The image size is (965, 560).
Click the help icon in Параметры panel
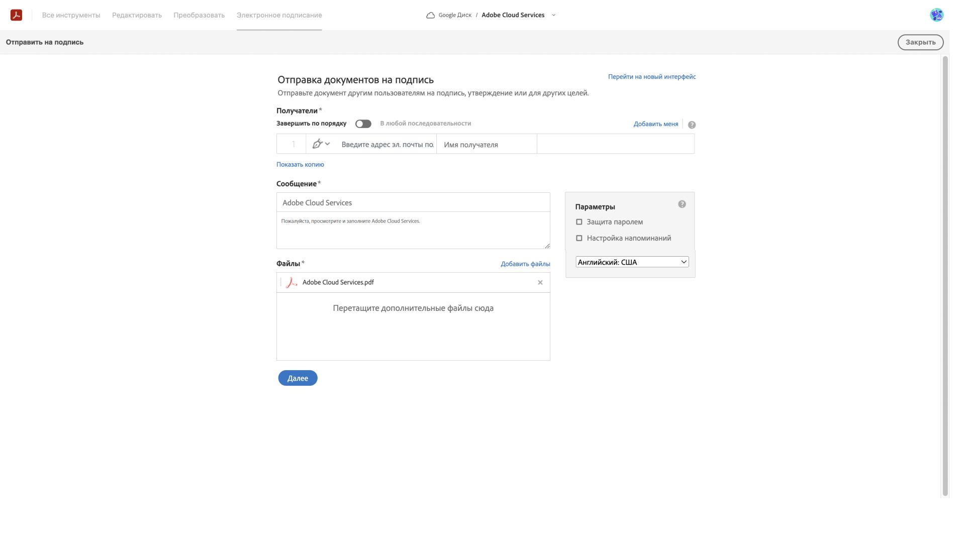point(682,204)
